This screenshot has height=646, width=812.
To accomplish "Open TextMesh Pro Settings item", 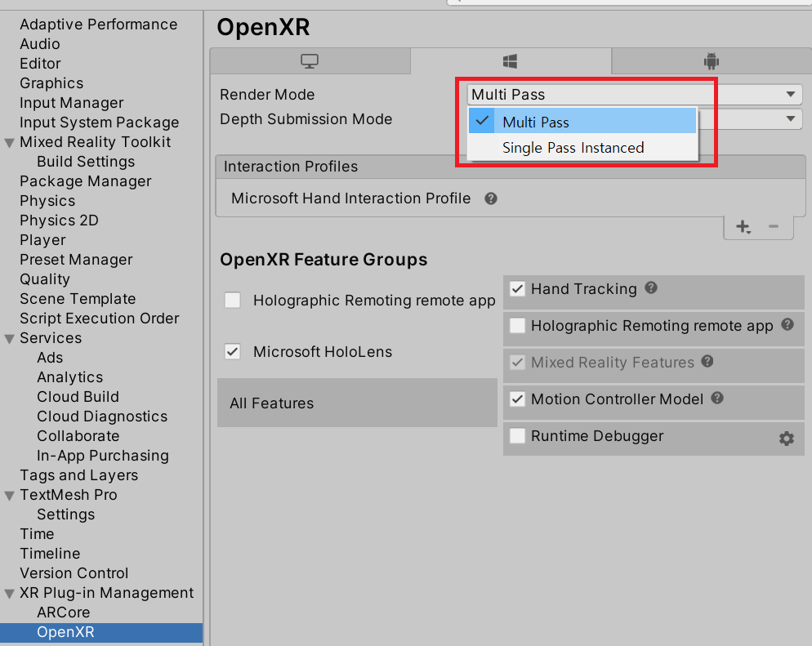I will [66, 515].
